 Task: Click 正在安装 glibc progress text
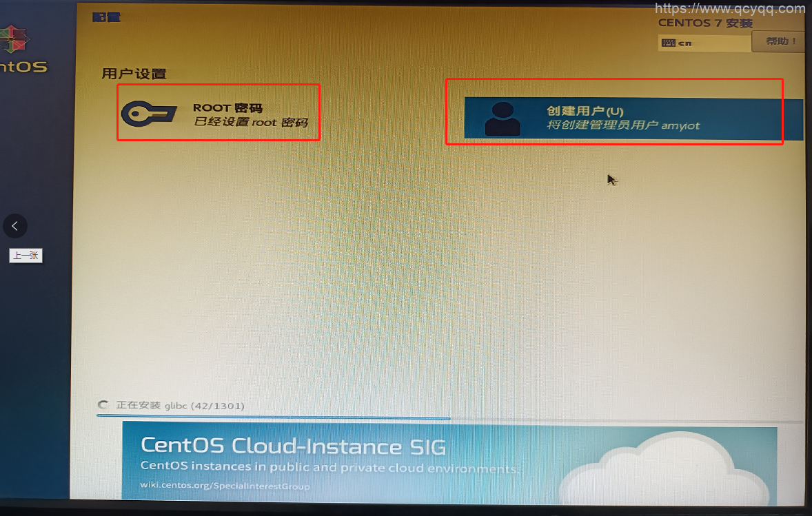180,406
